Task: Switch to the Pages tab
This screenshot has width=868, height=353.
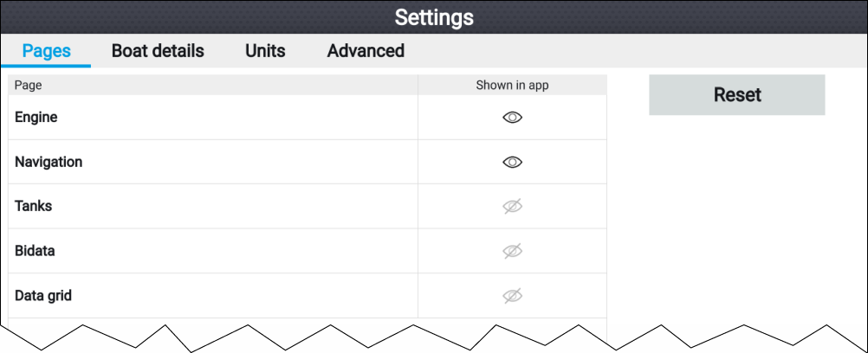Action: 47,51
